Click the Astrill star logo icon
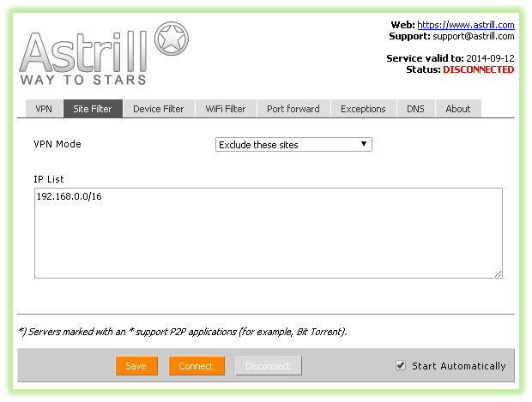 pos(172,39)
